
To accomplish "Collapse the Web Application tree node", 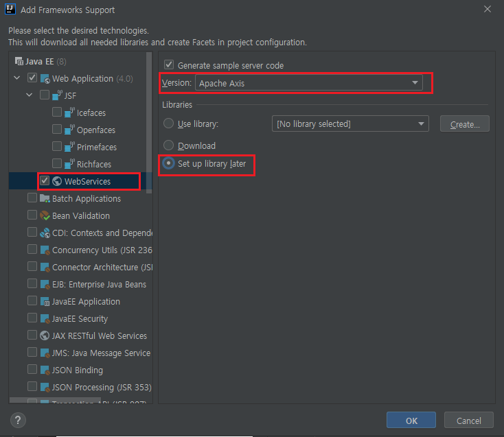I will click(x=17, y=78).
